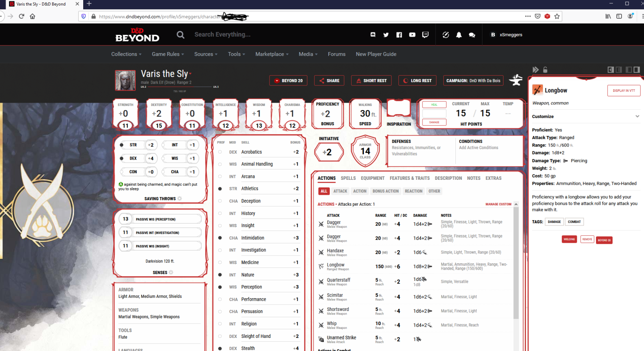The width and height of the screenshot is (644, 351).
Task: Collapse the Customize section in the Longbow panel
Action: point(638,116)
